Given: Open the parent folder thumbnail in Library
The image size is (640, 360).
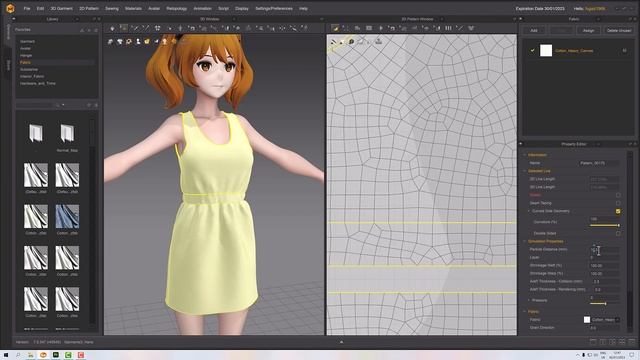Looking at the screenshot, I should tap(36, 134).
